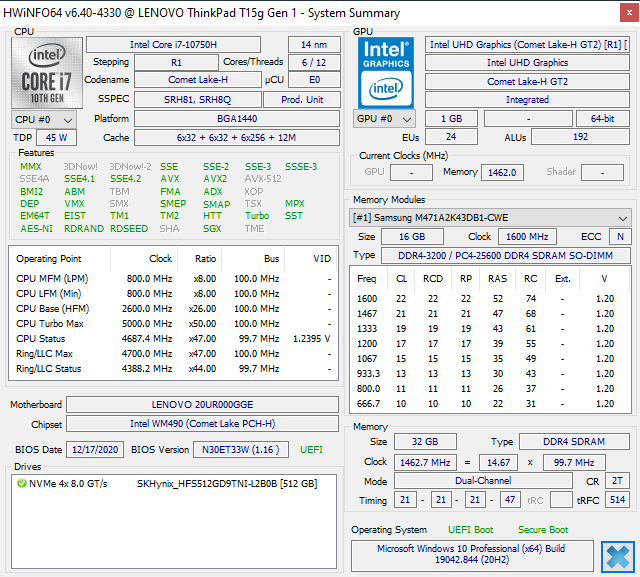Image resolution: width=640 pixels, height=577 pixels.
Task: Click the green UEFI label
Action: [x=311, y=450]
